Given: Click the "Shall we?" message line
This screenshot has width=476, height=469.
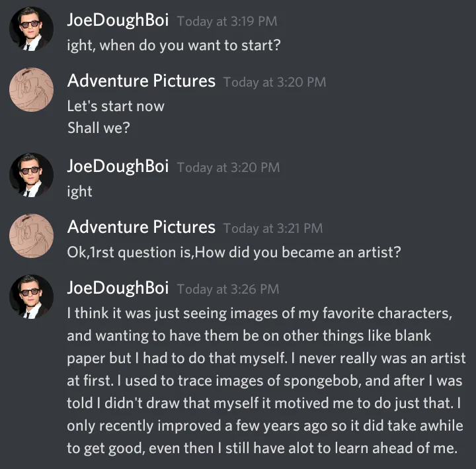Looking at the screenshot, I should [x=99, y=127].
